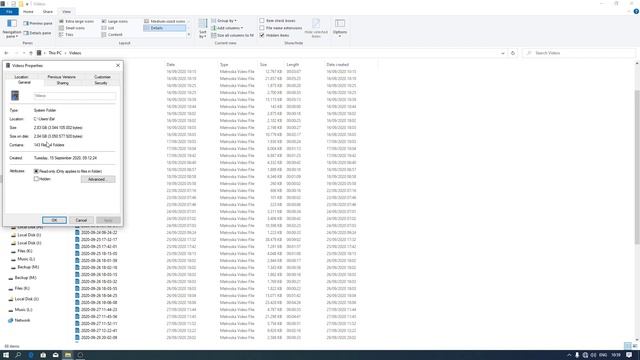This screenshot has height=360, width=640.
Task: Click Hide selected items button
Action: click(316, 28)
